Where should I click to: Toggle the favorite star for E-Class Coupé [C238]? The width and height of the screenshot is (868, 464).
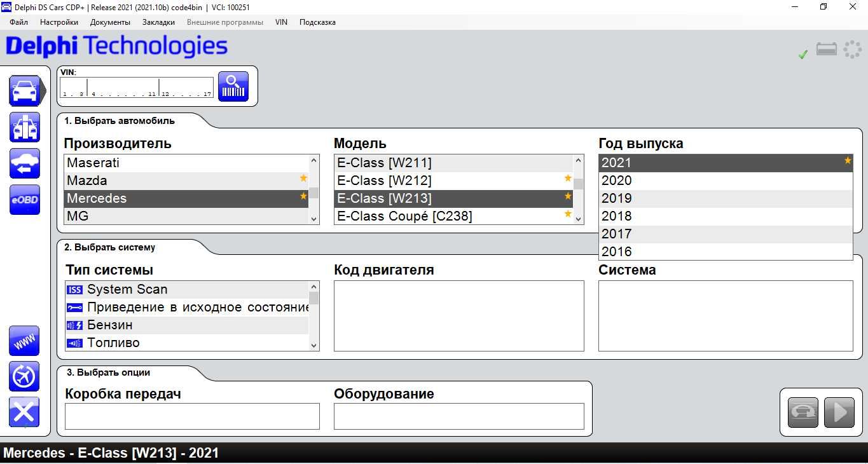point(568,214)
